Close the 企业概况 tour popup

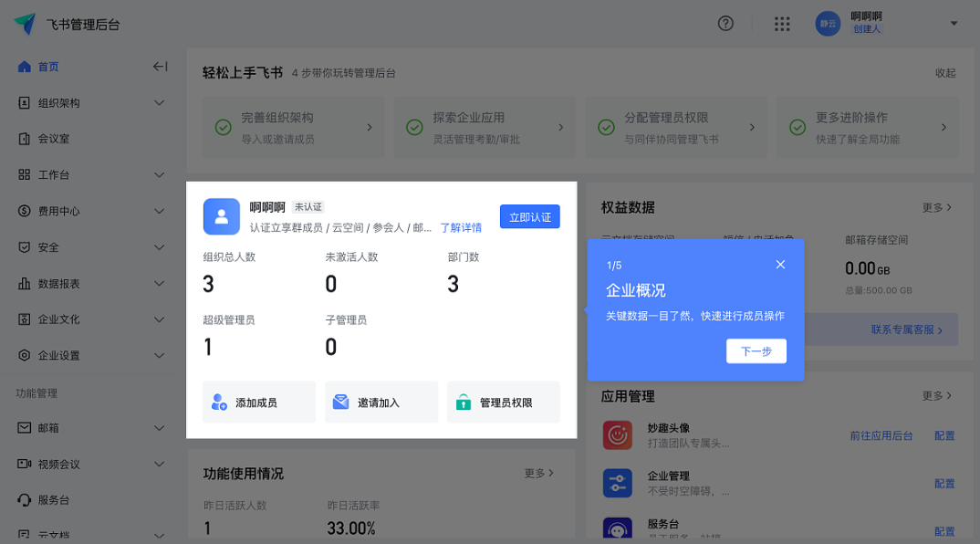(x=780, y=265)
